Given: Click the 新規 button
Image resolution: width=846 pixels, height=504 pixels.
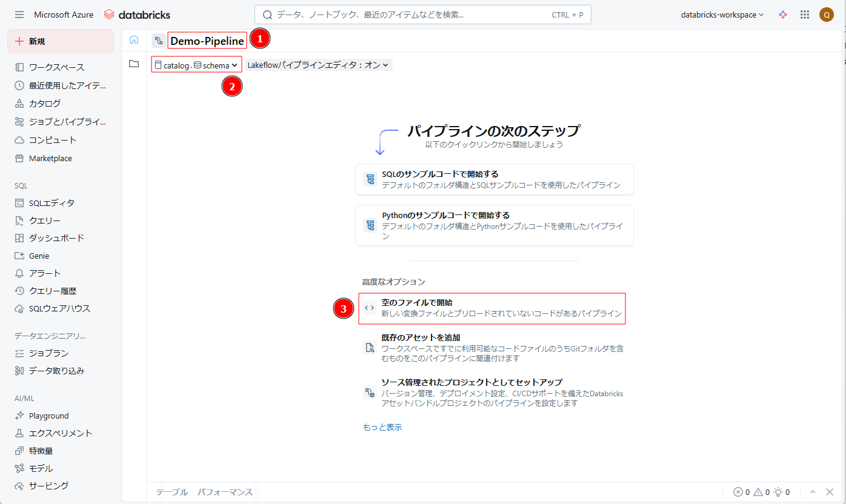Looking at the screenshot, I should 61,41.
